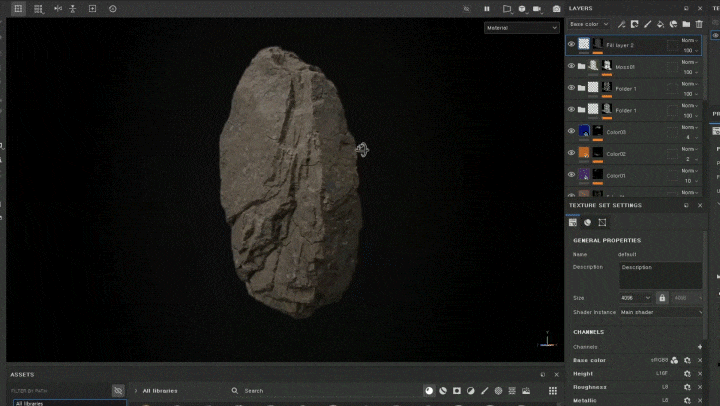Viewport: 720px width, 406px height.
Task: Select All libraries in the Assets path tree
Action: tap(70, 403)
